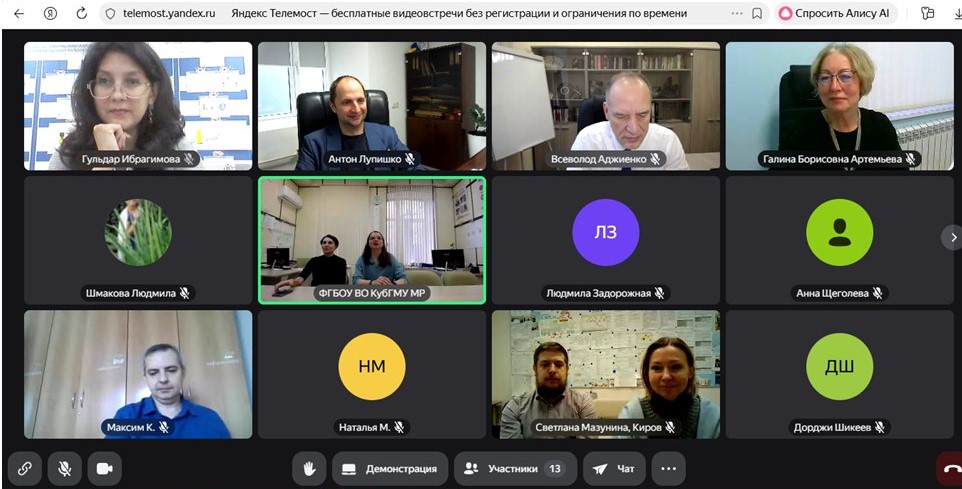
Task: Open the Участники participants list
Action: pyautogui.click(x=515, y=469)
